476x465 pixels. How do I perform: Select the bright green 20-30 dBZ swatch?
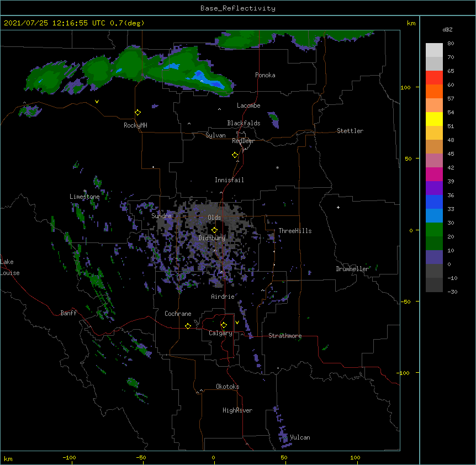click(434, 230)
